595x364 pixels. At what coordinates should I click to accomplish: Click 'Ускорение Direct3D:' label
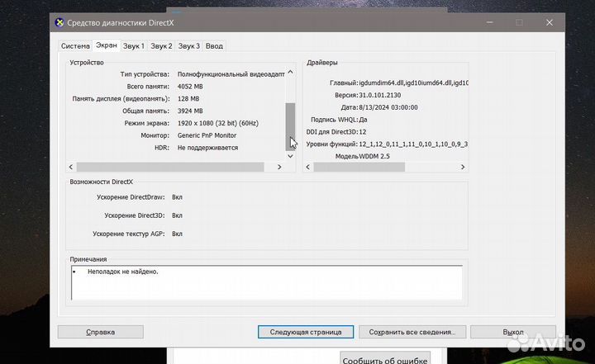pos(135,215)
